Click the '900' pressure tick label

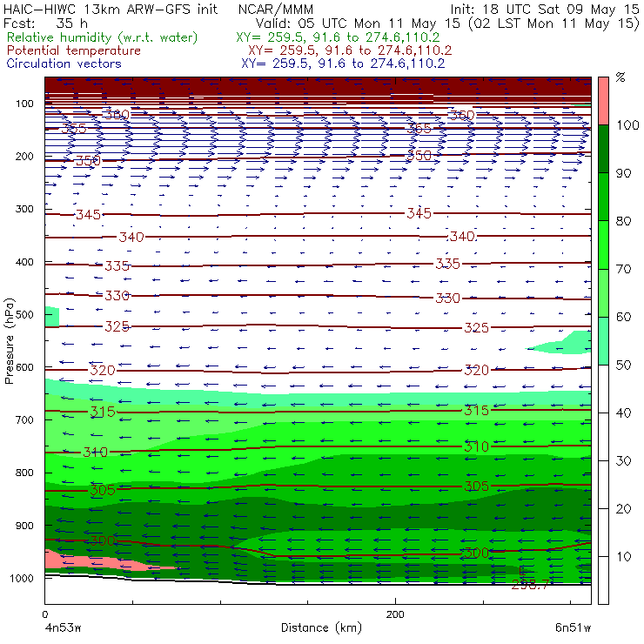[x=24, y=526]
